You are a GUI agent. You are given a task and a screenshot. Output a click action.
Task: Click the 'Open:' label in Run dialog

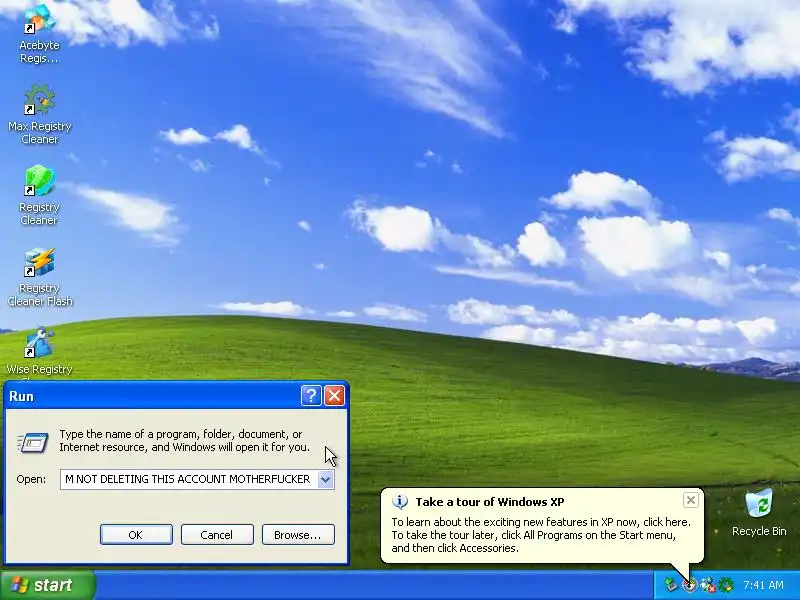click(x=31, y=480)
